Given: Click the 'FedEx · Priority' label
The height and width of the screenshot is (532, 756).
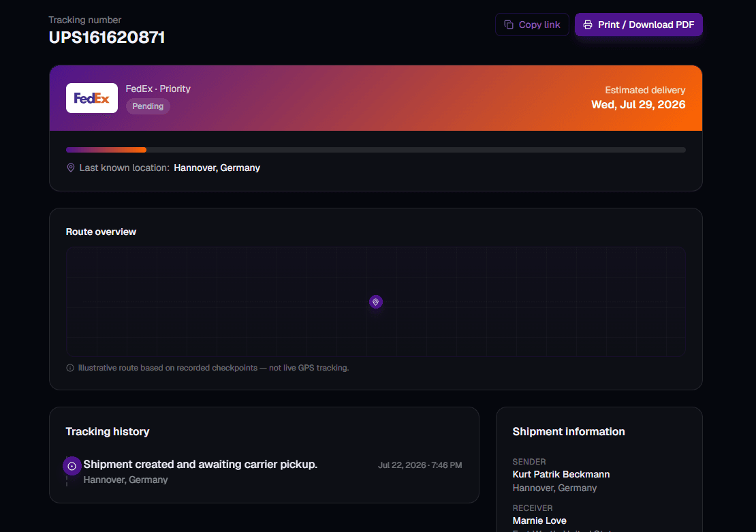Looking at the screenshot, I should (158, 89).
